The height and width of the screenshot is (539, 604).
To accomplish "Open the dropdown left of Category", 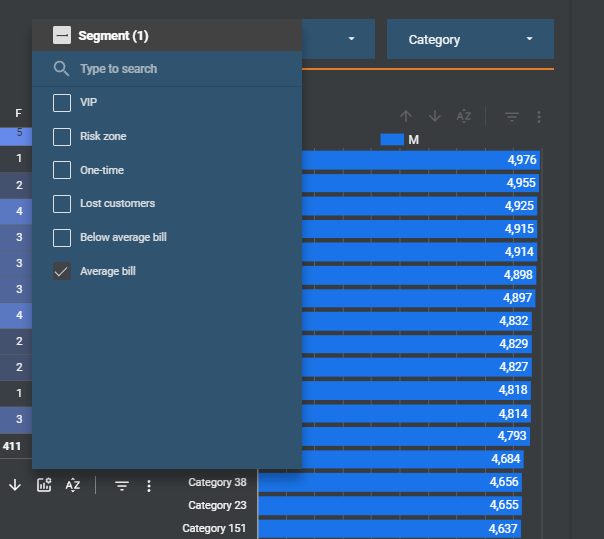I will (x=338, y=39).
